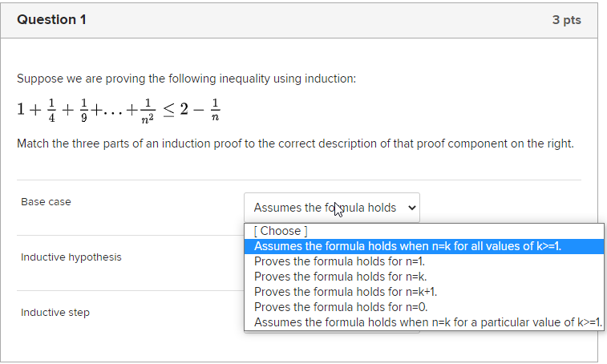Click the 'Suppose we are proving' intro sentence
This screenshot has width=607, height=364.
click(186, 79)
